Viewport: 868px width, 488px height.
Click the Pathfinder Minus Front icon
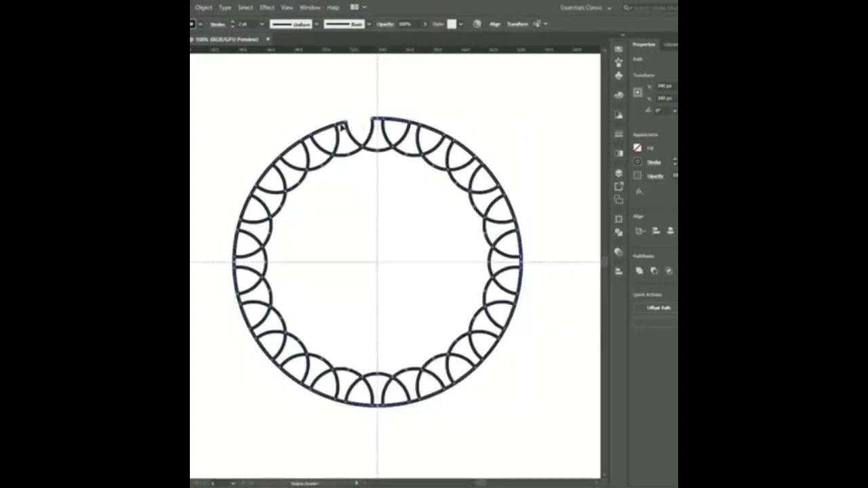click(x=654, y=271)
